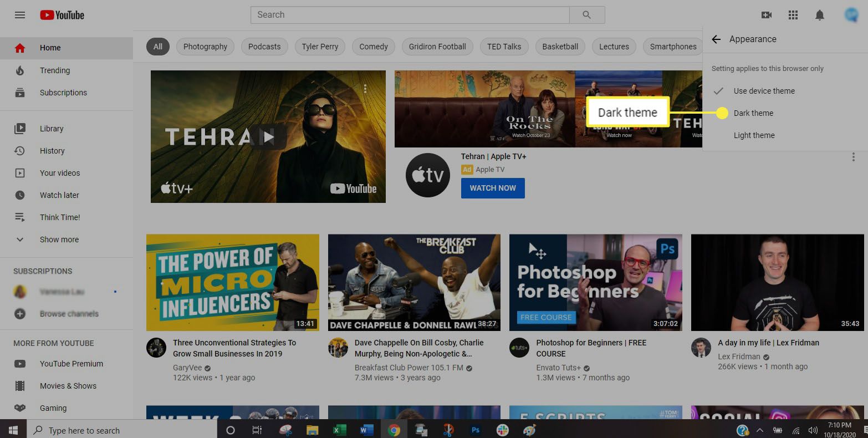Open more options beside the ad banner

click(854, 157)
